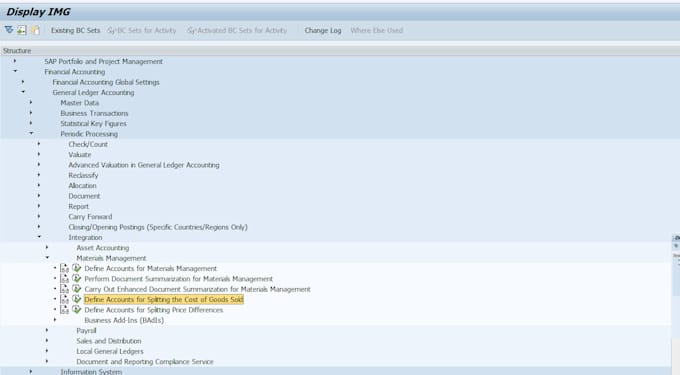Expand Closing/Opening Postings node arrow
The width and height of the screenshot is (680, 375).
click(x=39, y=226)
